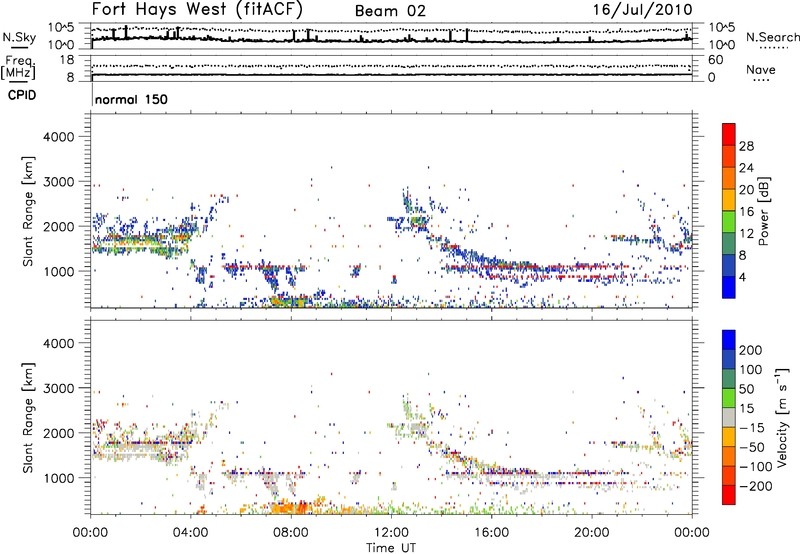Select the 'normal 150' CPID text
The width and height of the screenshot is (800, 554).
pos(131,99)
